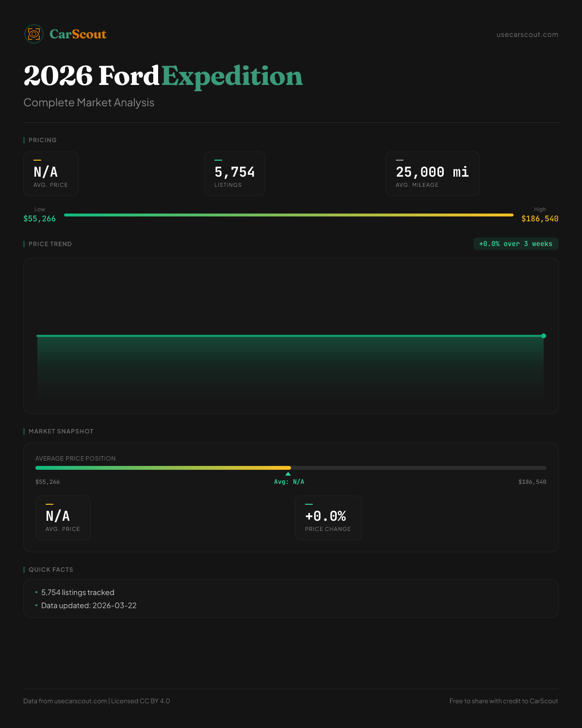Viewport: 582px width, 728px height.
Task: Click the 5,754 listings tracked bullet
Action: (78, 593)
